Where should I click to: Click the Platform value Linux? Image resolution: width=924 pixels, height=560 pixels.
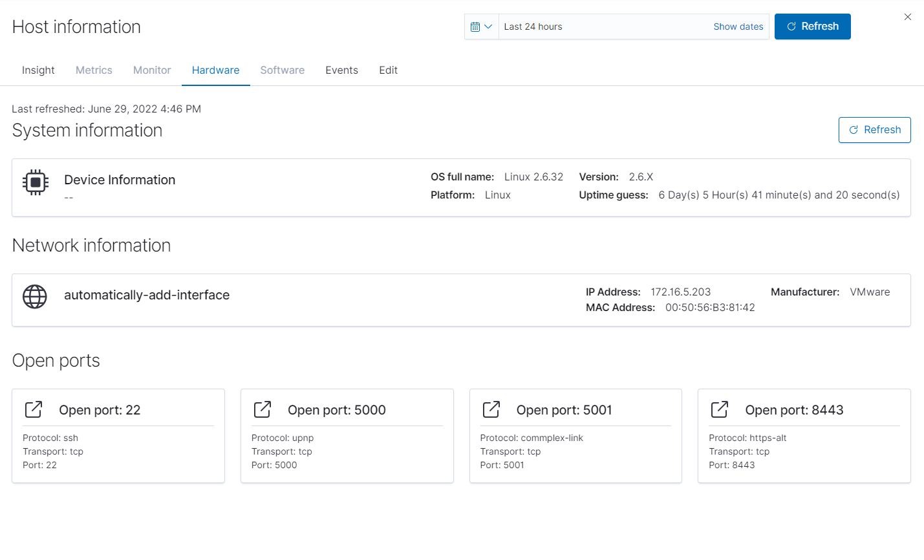[x=498, y=195]
